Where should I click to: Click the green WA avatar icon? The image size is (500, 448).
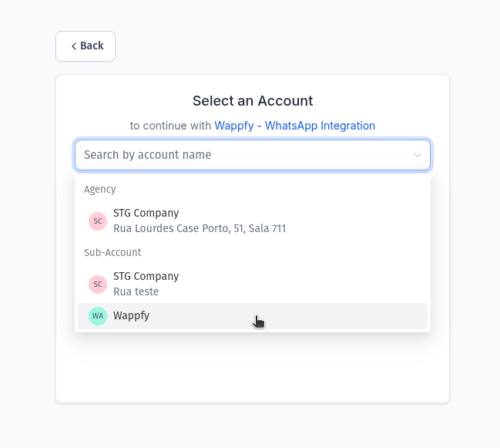click(x=98, y=316)
